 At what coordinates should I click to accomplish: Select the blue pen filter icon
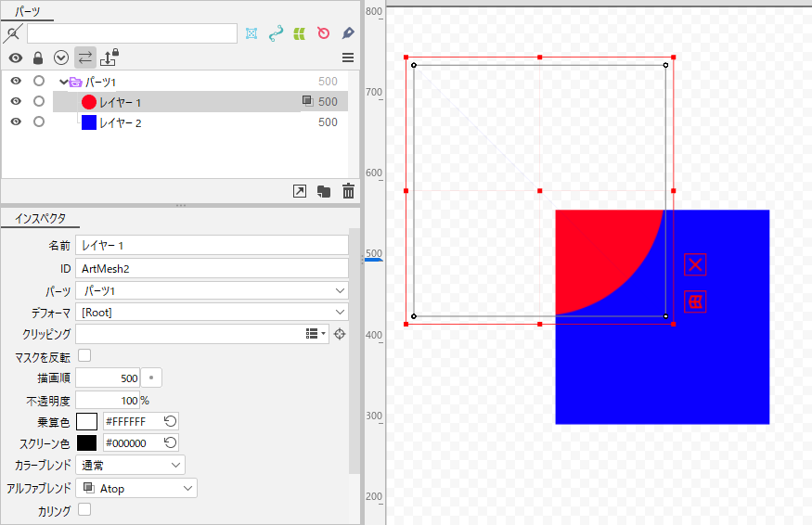pyautogui.click(x=348, y=33)
